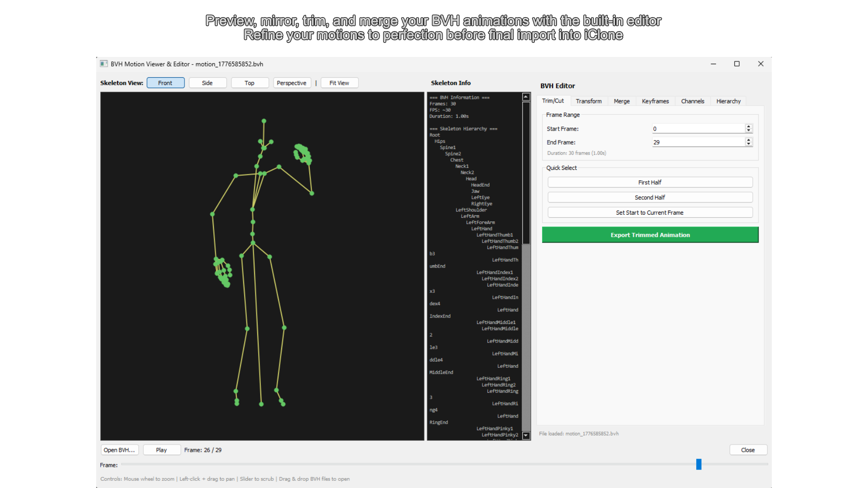Click the Close button at bottom right

748,450
